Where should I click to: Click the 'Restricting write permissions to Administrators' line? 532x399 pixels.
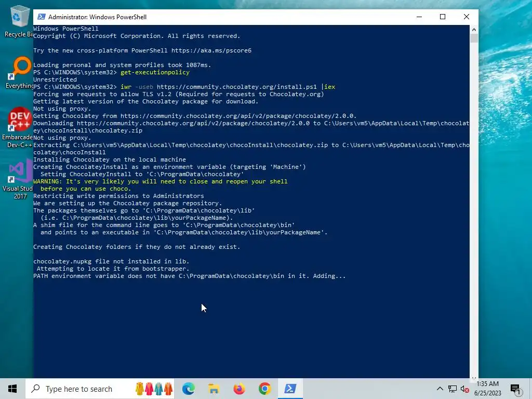(119, 196)
